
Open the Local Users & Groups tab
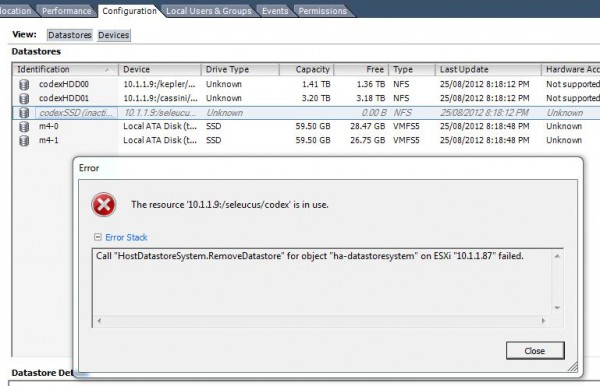[209, 11]
